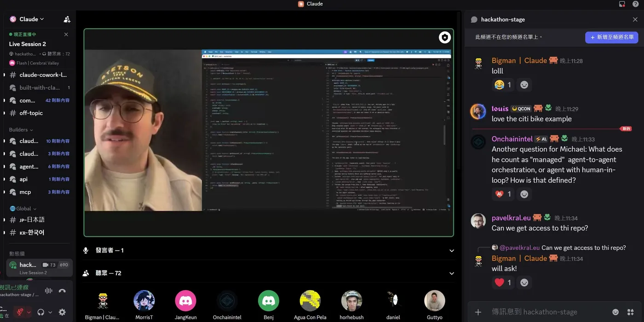Toggle heart reaction on 'will ask!'
The height and width of the screenshot is (322, 644).
(x=503, y=282)
